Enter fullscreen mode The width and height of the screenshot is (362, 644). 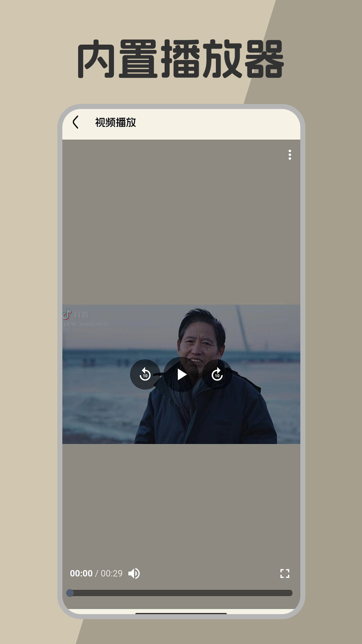[285, 574]
